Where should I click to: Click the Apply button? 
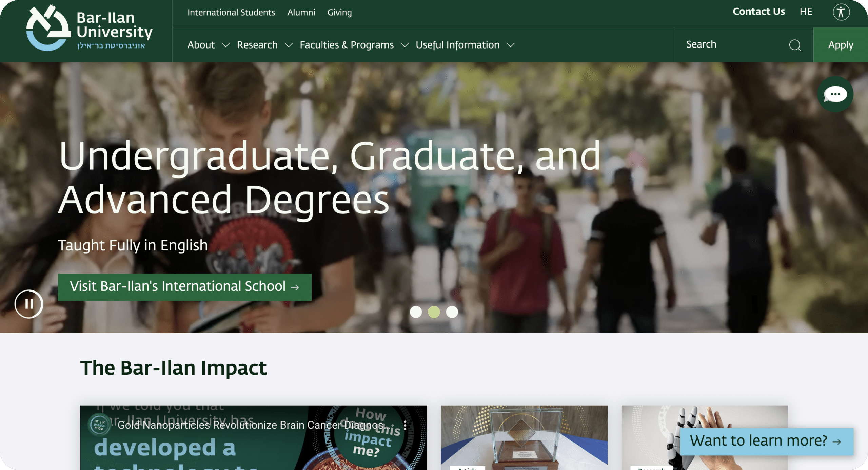pos(840,45)
